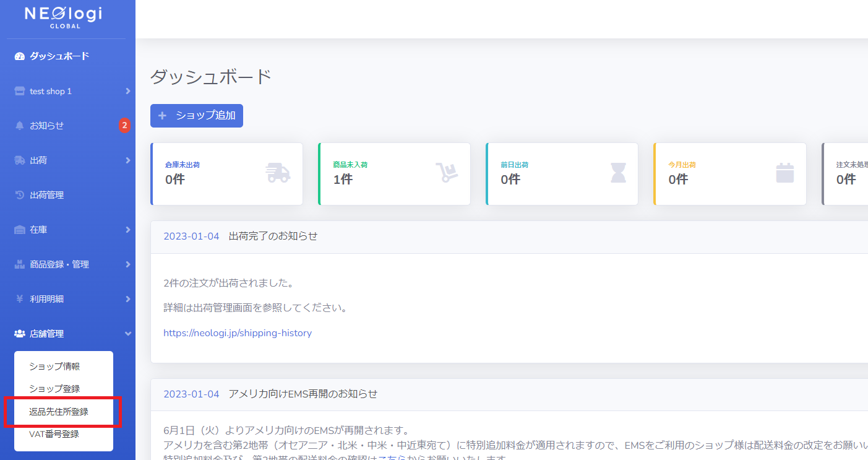The width and height of the screenshot is (868, 460).
Task: Expand the test shop 1 chevron
Action: tap(127, 91)
